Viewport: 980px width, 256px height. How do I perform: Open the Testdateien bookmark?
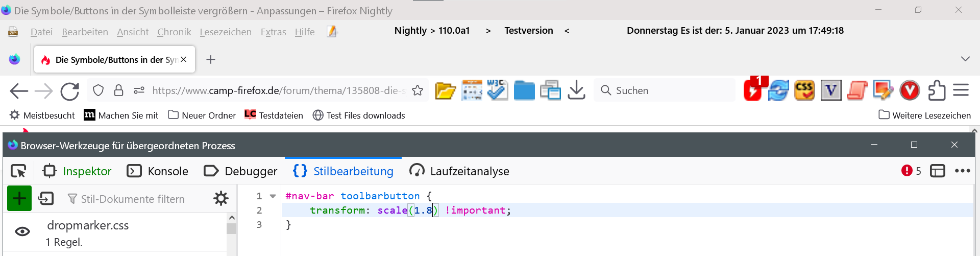pos(274,115)
